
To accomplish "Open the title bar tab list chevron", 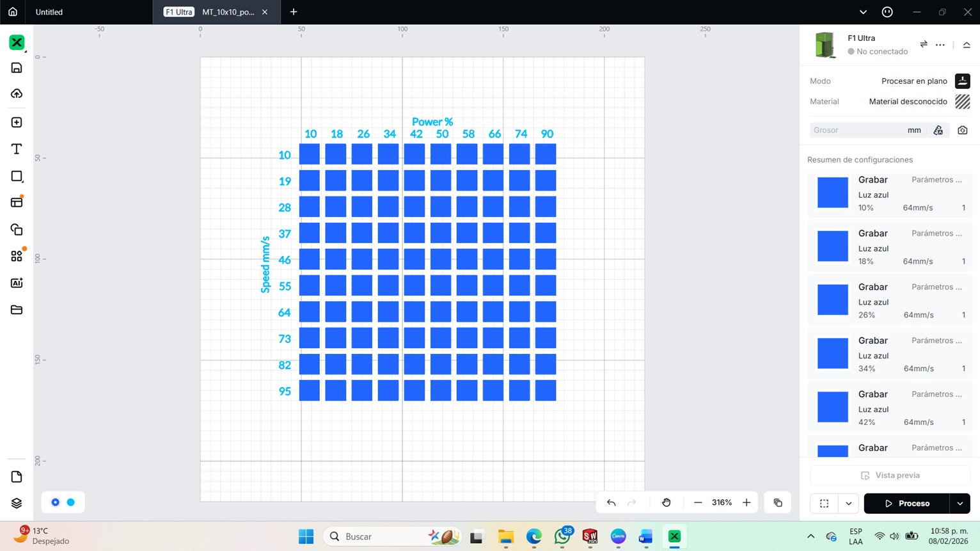I will coord(863,12).
